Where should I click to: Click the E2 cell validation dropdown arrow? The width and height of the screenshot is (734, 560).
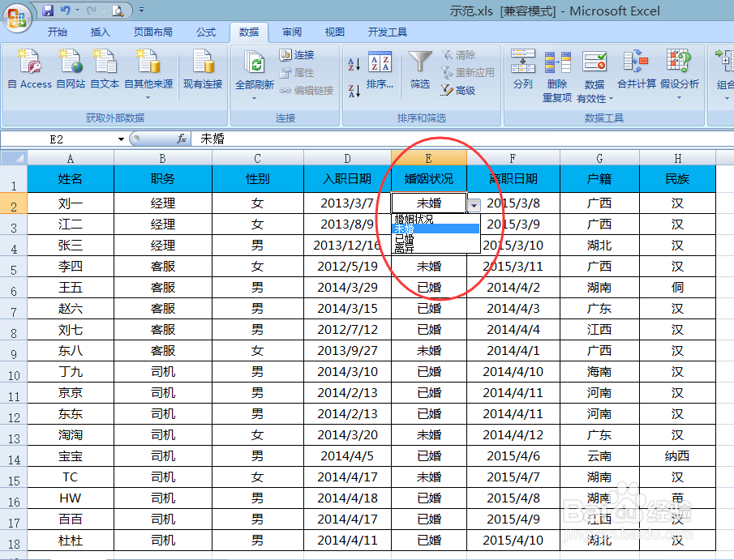tap(474, 205)
